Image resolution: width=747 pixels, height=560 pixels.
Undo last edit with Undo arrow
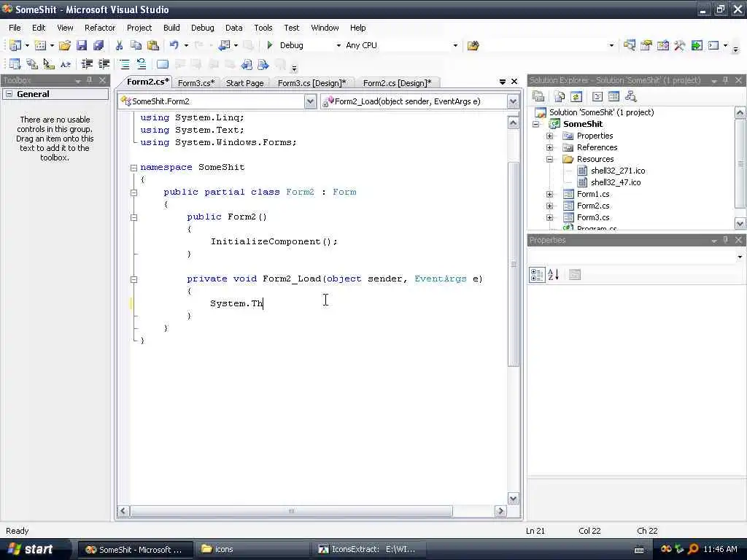pyautogui.click(x=174, y=45)
